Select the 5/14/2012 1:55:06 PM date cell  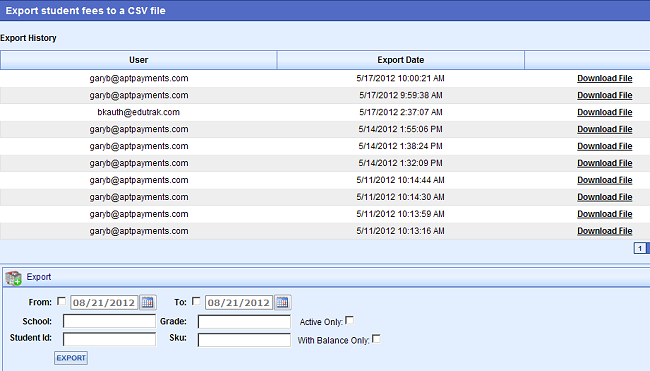point(400,129)
